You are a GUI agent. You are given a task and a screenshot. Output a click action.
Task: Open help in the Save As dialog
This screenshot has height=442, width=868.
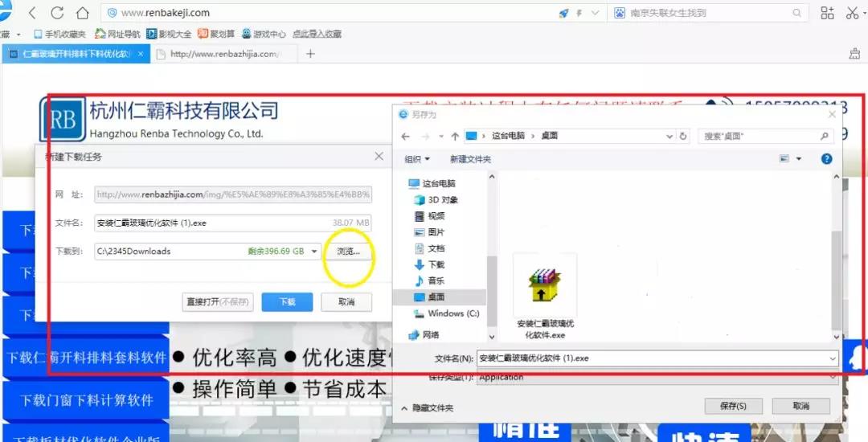(x=826, y=159)
